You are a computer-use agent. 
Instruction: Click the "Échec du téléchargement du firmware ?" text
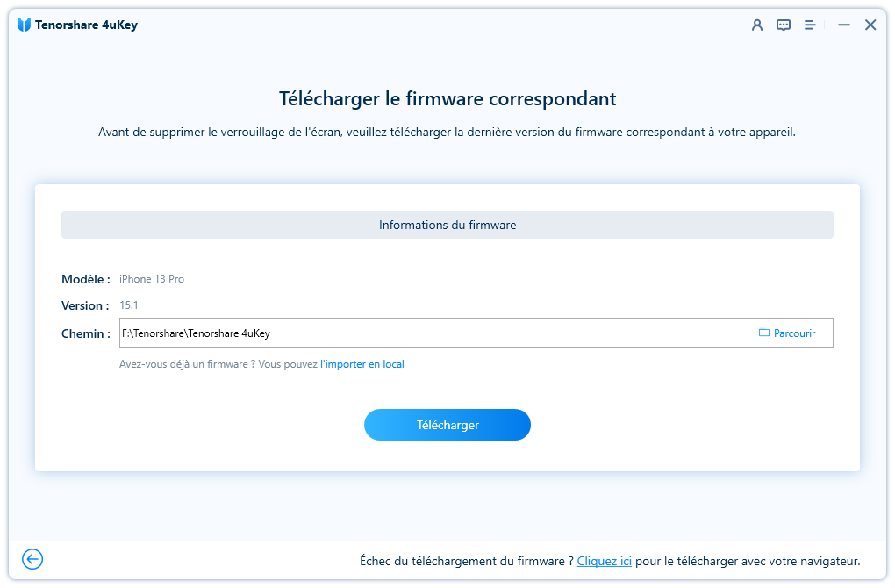[x=466, y=561]
